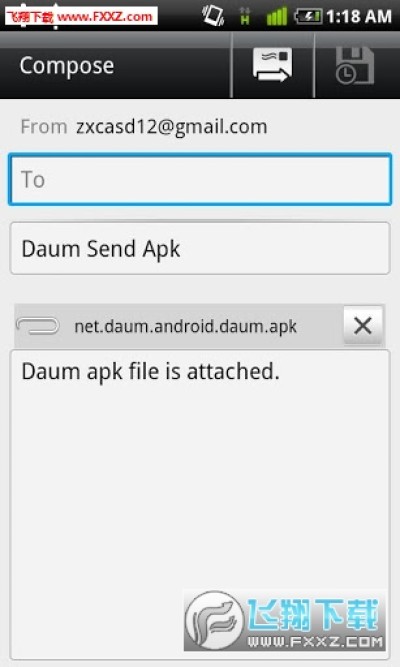Tap the swirl emblem in bottom watermark
This screenshot has height=667, width=400.
tap(214, 620)
